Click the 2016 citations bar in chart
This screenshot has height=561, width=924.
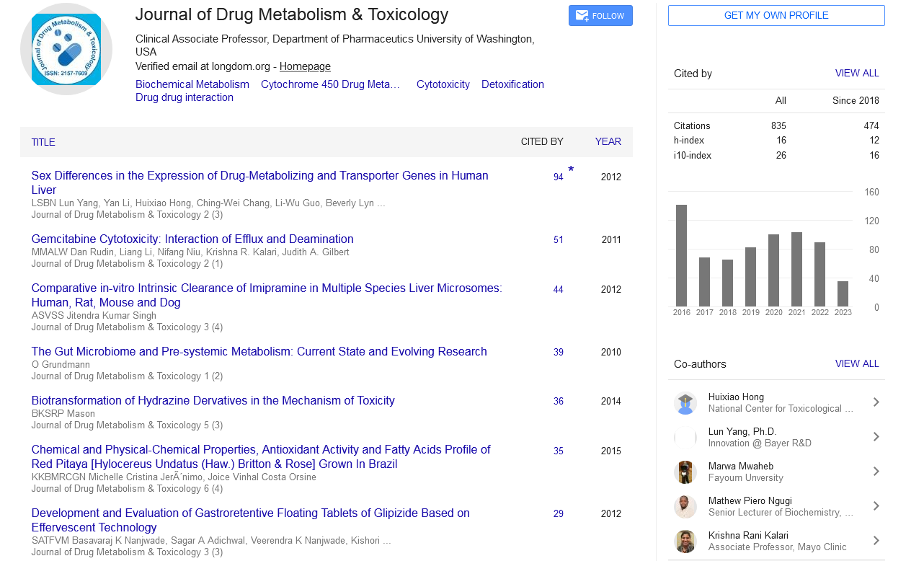click(x=681, y=256)
